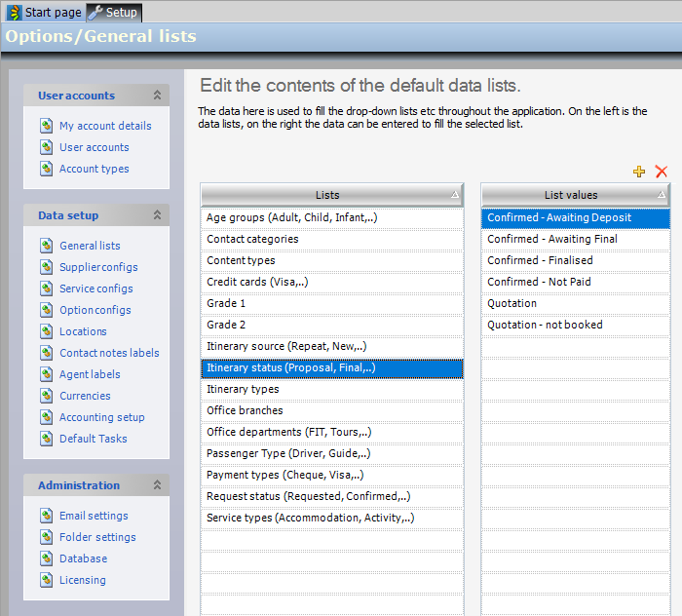Sort by the Lists column header
Viewport: 682px width, 616px height.
(x=327, y=195)
